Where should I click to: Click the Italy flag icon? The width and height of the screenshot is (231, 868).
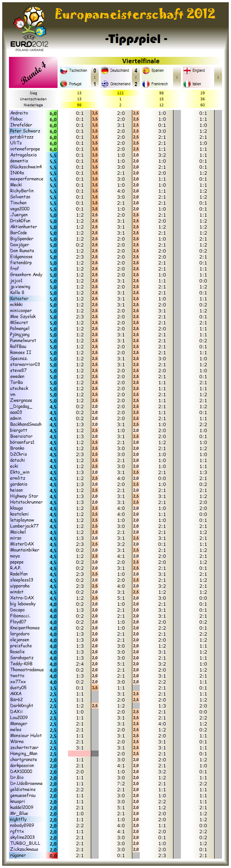(x=187, y=84)
